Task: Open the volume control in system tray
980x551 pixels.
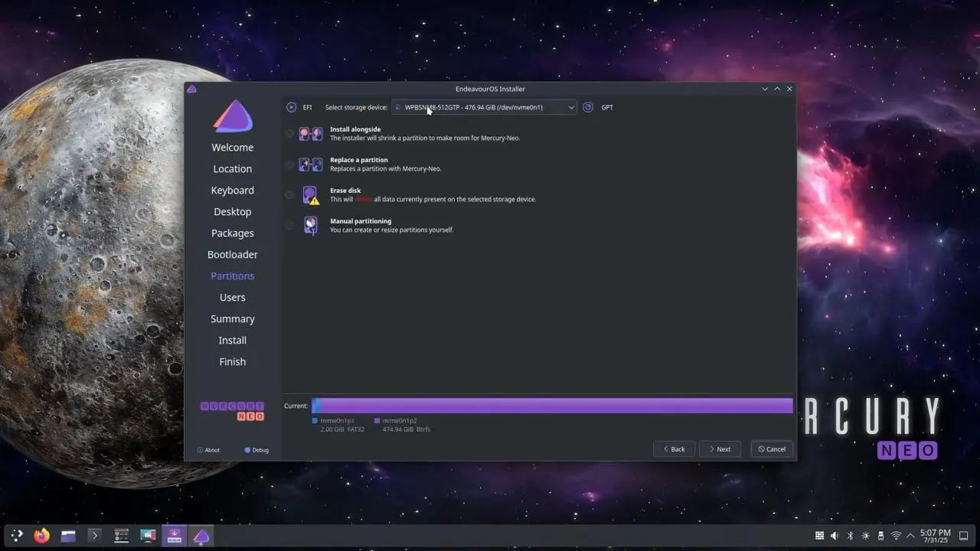Action: click(835, 536)
